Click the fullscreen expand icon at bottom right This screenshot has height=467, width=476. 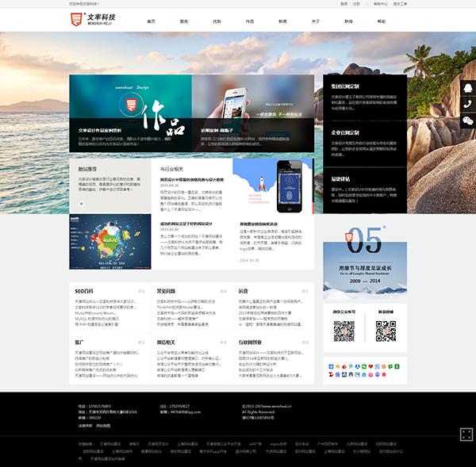click(x=466, y=434)
